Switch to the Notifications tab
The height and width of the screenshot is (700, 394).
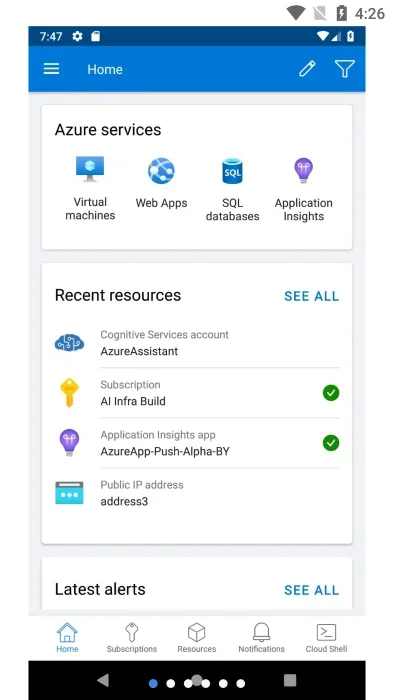261,638
